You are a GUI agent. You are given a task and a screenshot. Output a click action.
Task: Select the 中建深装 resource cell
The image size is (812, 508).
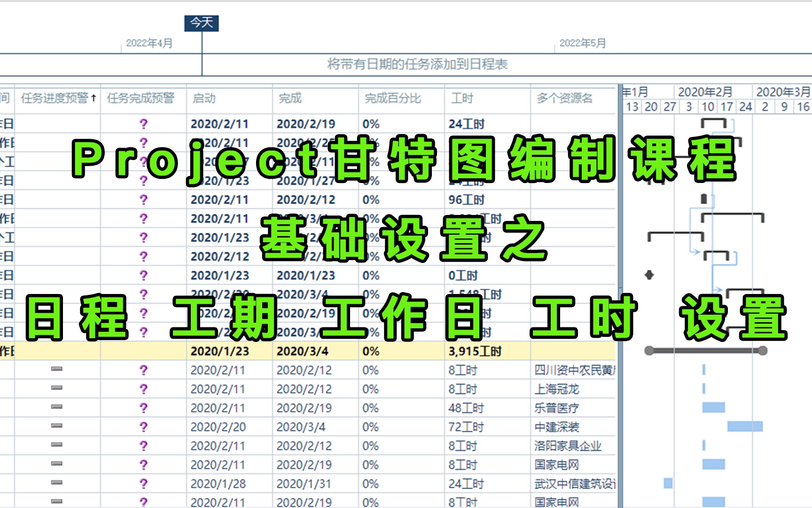coord(573,427)
